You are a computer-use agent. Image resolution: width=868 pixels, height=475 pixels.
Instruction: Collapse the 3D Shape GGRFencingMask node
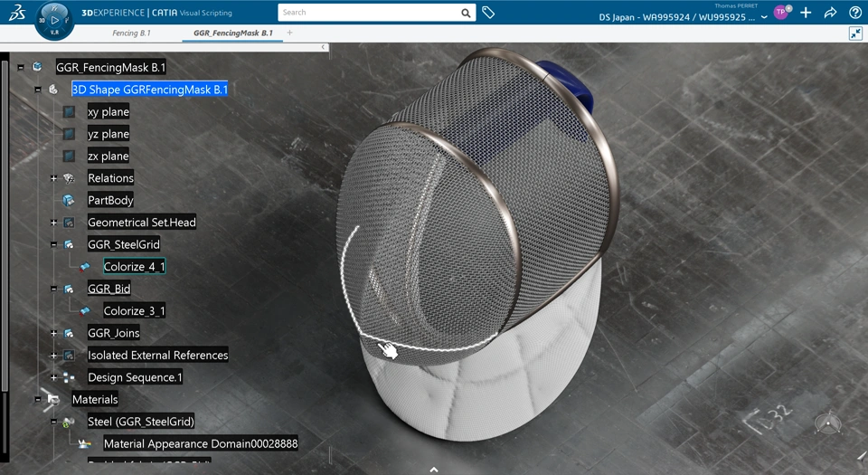pos(38,90)
